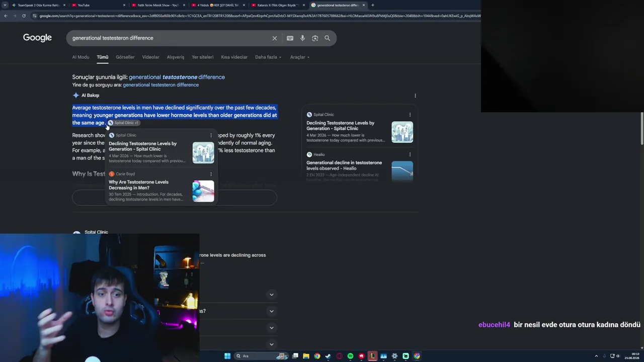Start voice search with the microphone icon

(302, 38)
